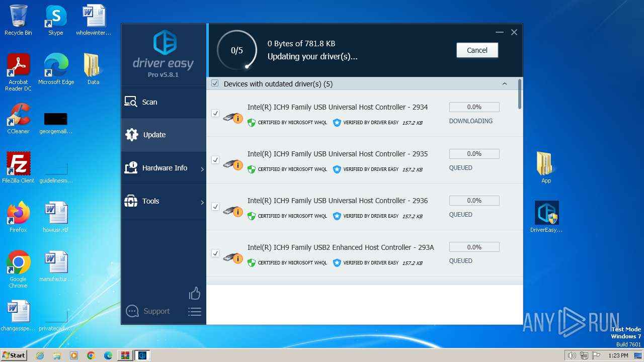Click the queued progress bar for controller 2935

(474, 154)
